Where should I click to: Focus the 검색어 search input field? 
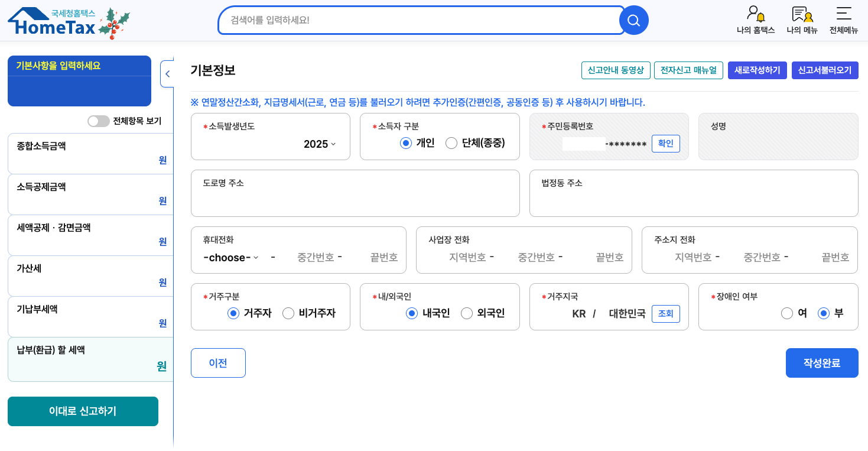[x=420, y=21]
